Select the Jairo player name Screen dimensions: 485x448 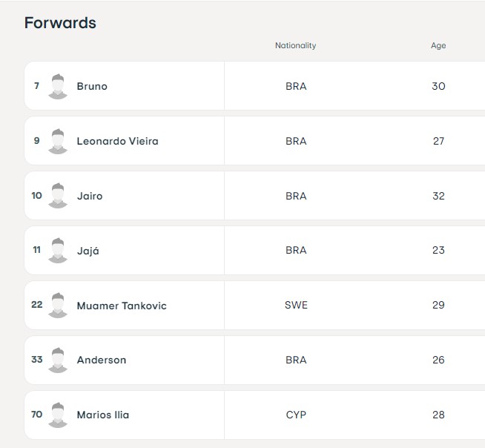pyautogui.click(x=90, y=196)
